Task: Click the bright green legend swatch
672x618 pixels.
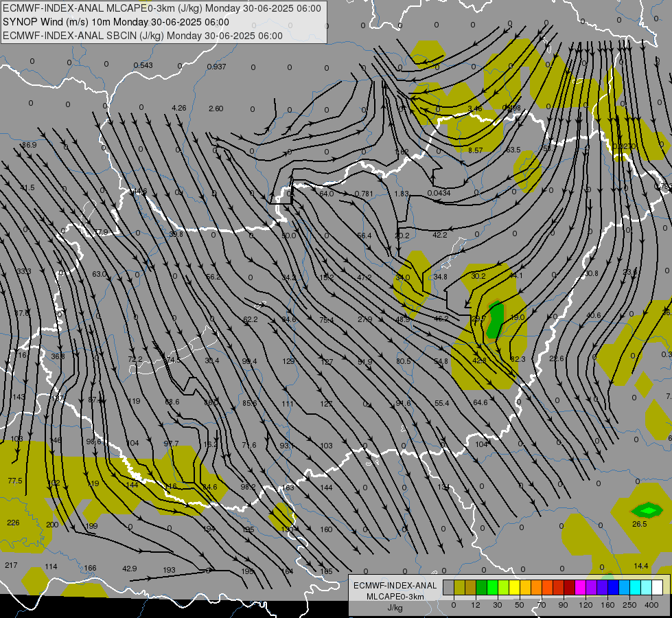Action: click(493, 587)
